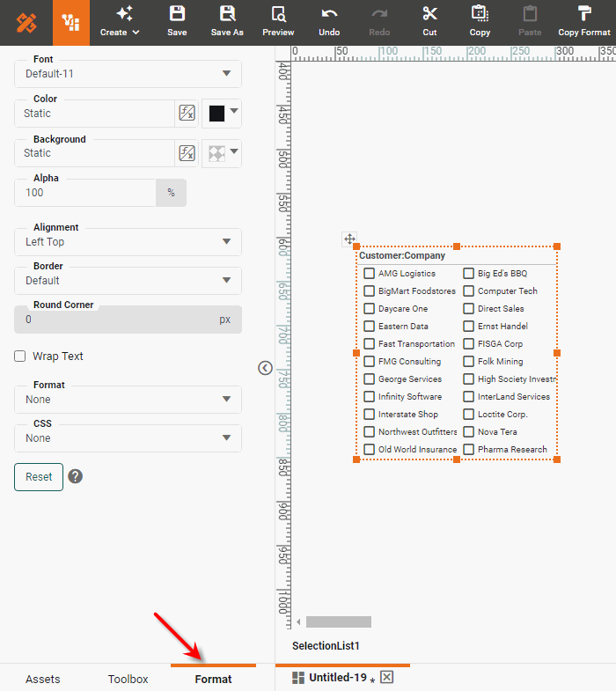Switch to the Toolbox tab

pyautogui.click(x=128, y=679)
